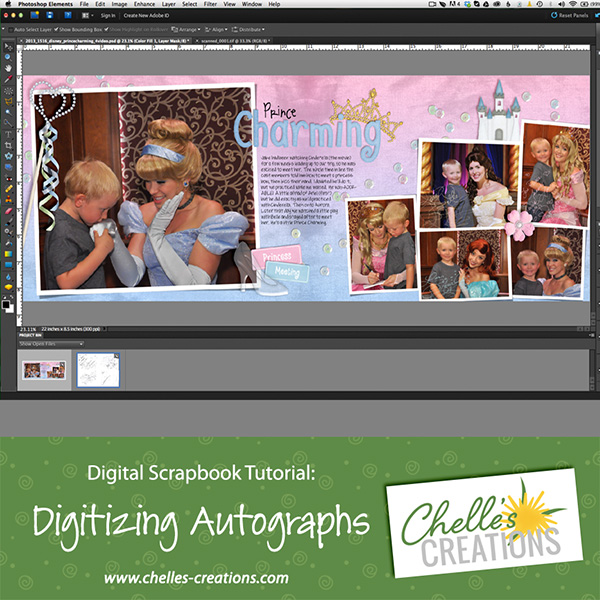Image resolution: width=600 pixels, height=600 pixels.
Task: Toggle the Show Bounding Box checkbox
Action: [x=56, y=29]
